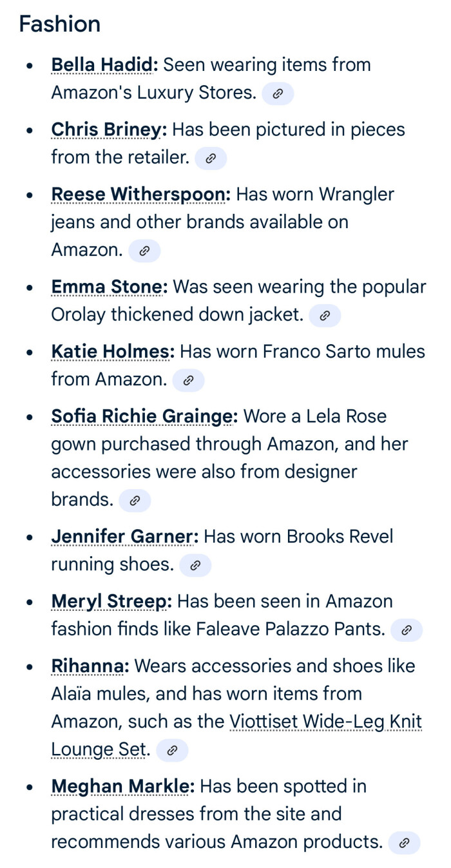451x868 pixels.
Task: Open source icon after Meghan Markle entry
Action: pos(404,842)
